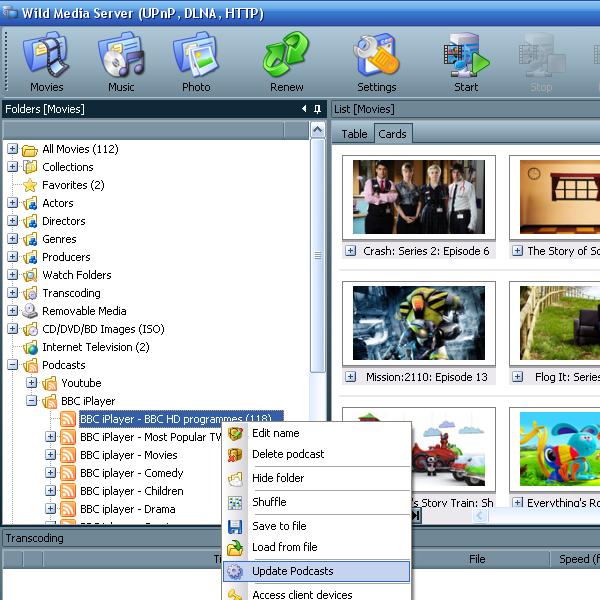Open the Movies toolbar icon

point(46,62)
